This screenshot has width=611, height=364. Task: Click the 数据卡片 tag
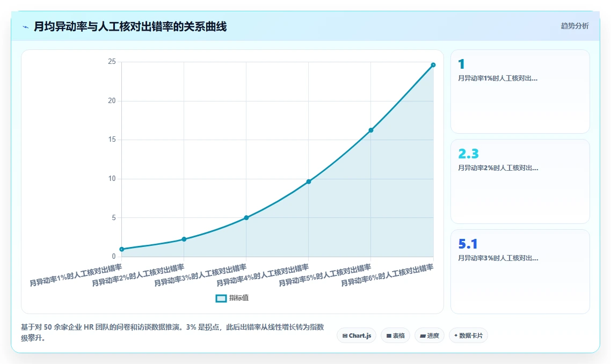(x=468, y=336)
